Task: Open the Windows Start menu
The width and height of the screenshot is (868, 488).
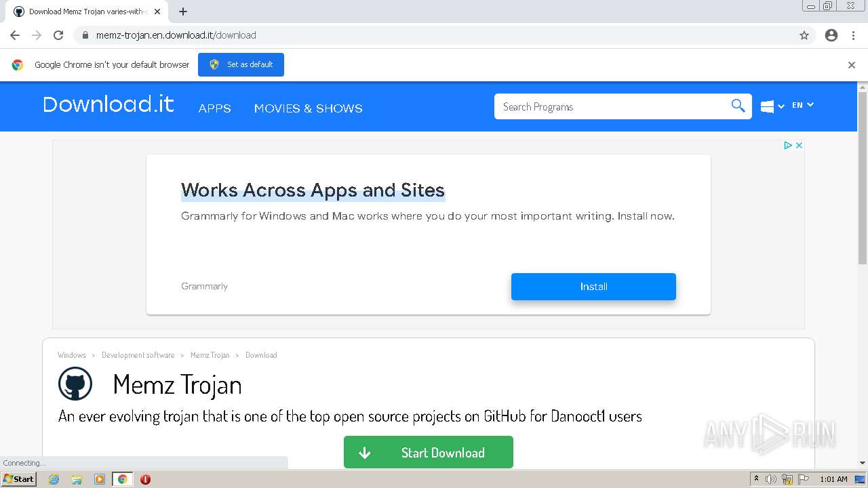Action: click(19, 479)
